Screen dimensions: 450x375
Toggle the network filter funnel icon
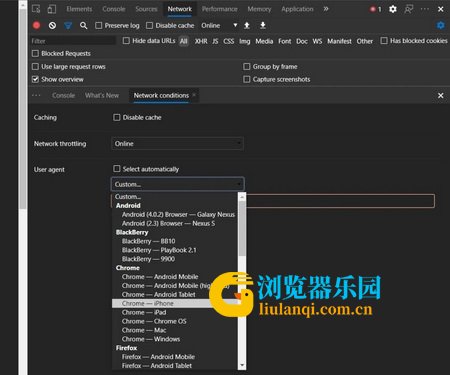click(x=68, y=25)
